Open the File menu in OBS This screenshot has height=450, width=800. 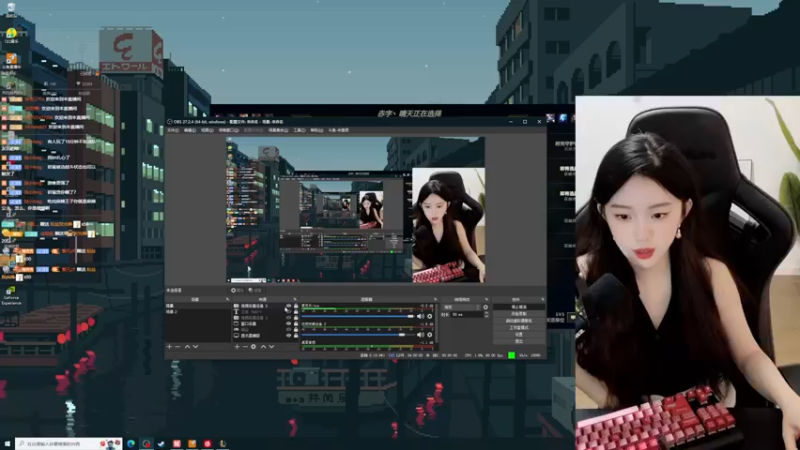point(173,130)
